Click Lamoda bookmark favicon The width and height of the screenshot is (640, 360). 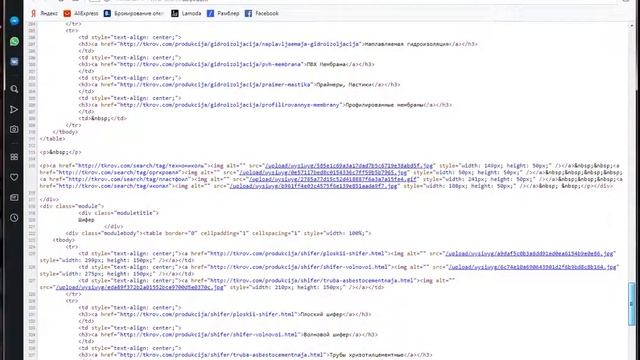(175, 13)
